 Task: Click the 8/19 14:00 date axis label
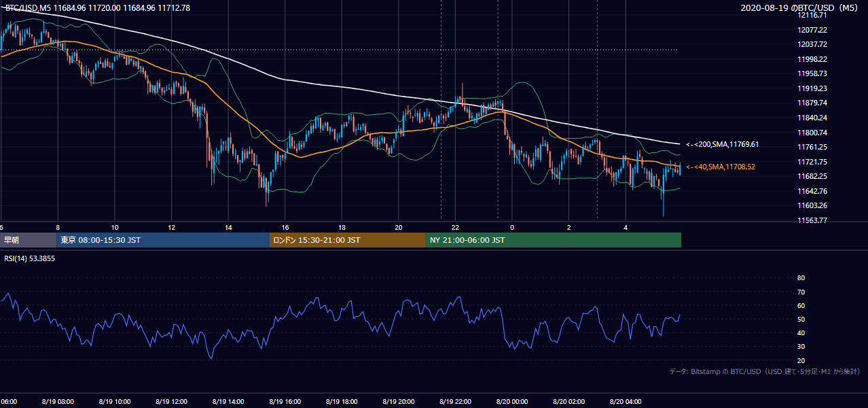[228, 401]
